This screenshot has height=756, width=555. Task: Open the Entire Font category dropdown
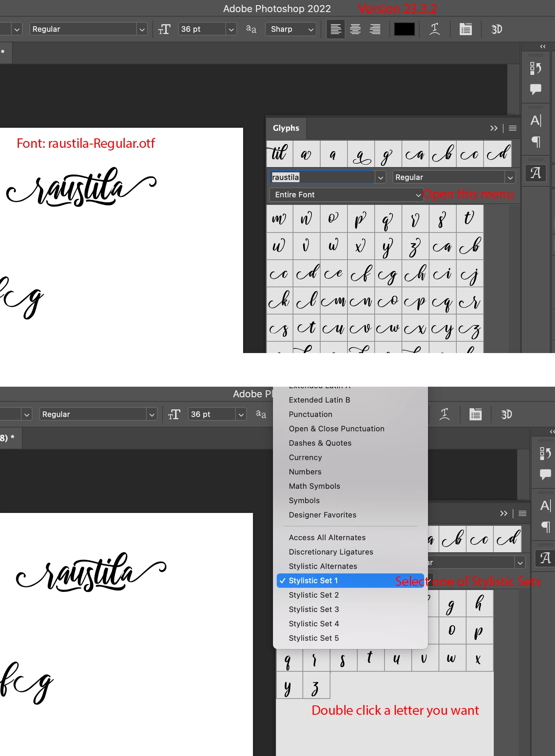point(346,195)
